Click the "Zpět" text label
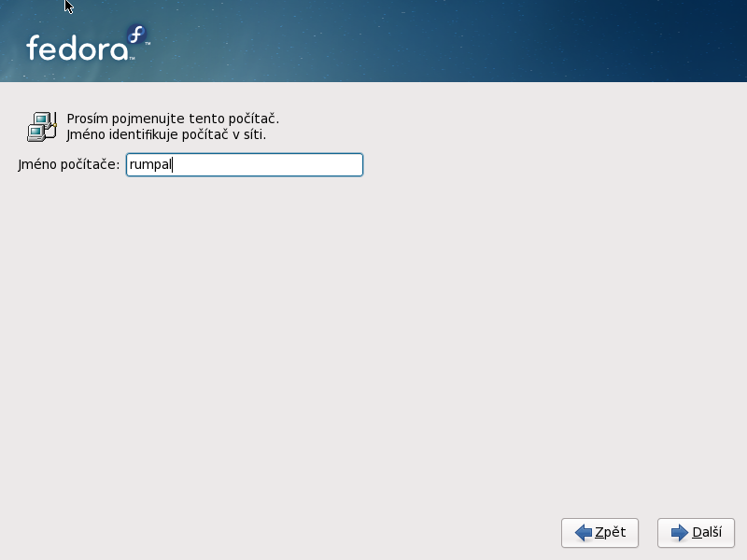Screen dimensions: 747x560 tap(610, 533)
